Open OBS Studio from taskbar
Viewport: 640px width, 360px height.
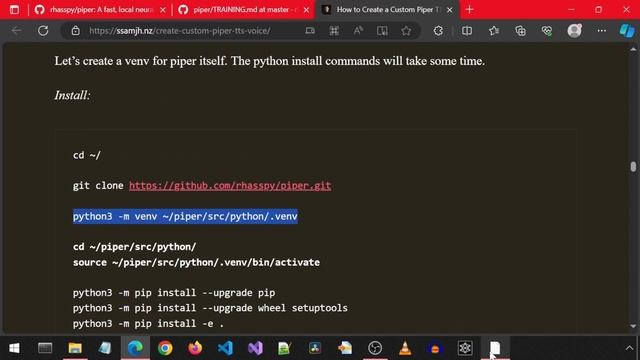[x=375, y=348]
